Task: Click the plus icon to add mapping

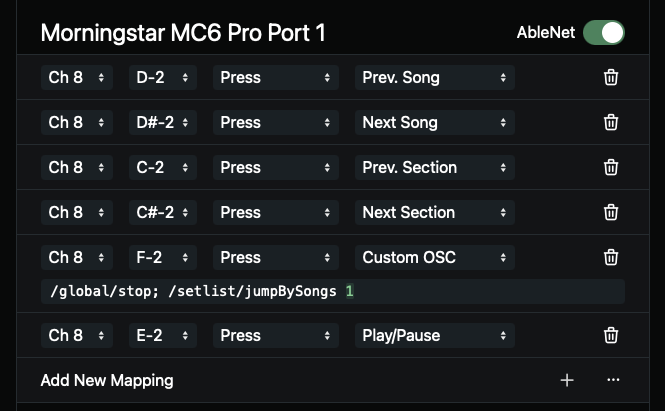Action: click(x=567, y=380)
